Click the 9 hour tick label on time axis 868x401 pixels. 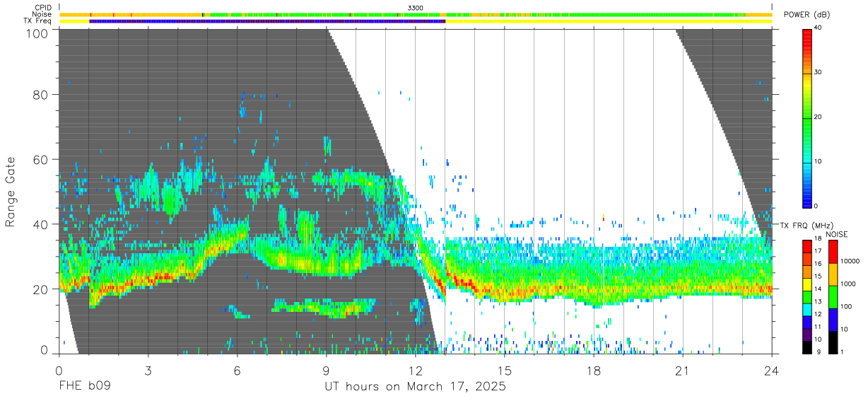[327, 371]
